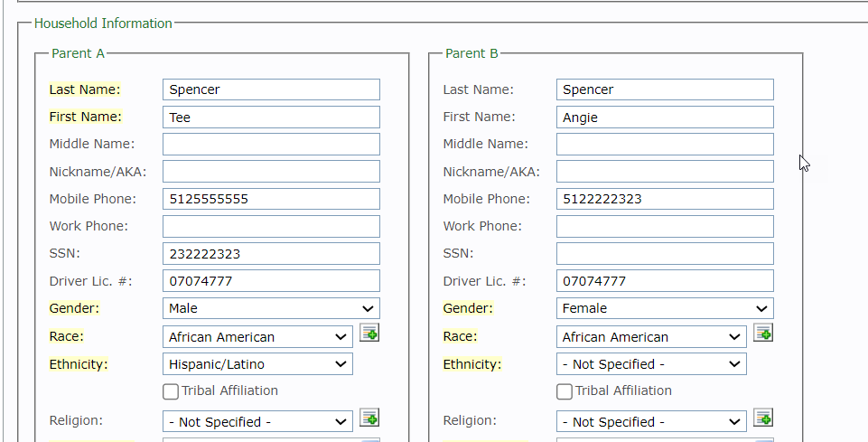Click Parent B First Name field containing Angie

click(665, 118)
